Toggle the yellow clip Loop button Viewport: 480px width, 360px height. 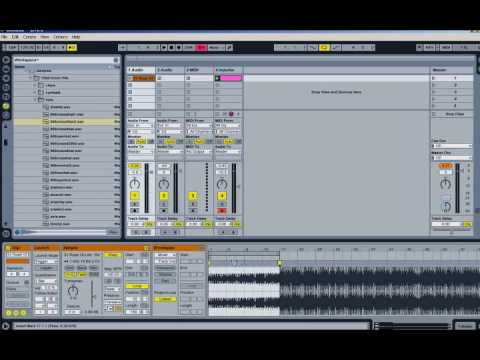137,286
